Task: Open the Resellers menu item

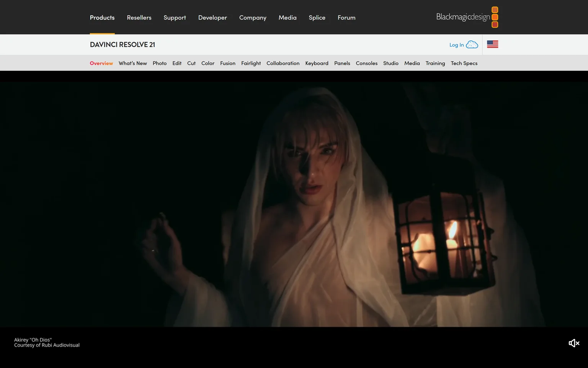Action: click(139, 18)
